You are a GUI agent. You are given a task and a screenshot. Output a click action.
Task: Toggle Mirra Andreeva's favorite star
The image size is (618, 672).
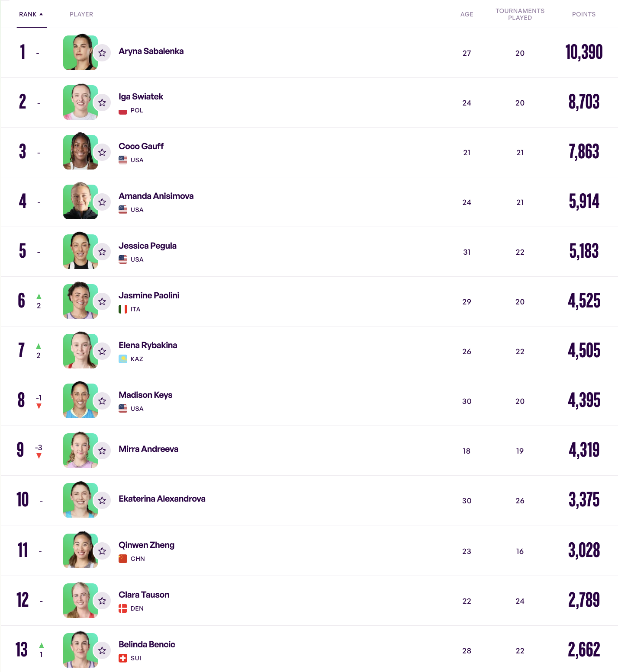tap(102, 451)
